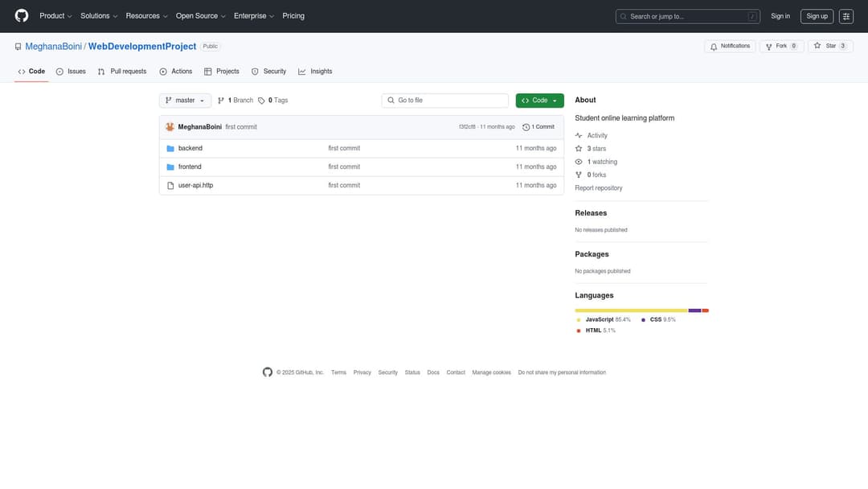Click the Notifications bell button
This screenshot has height=489, width=868.
(730, 46)
